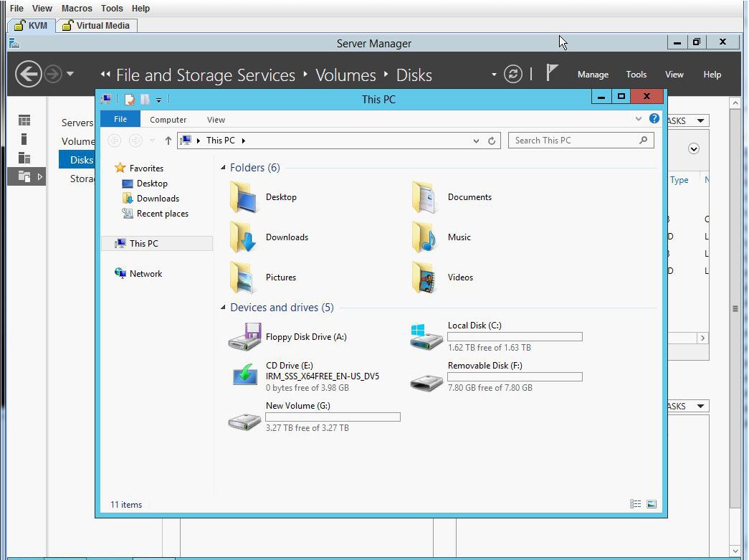
Task: Open Server Manager Help menu
Action: [712, 74]
